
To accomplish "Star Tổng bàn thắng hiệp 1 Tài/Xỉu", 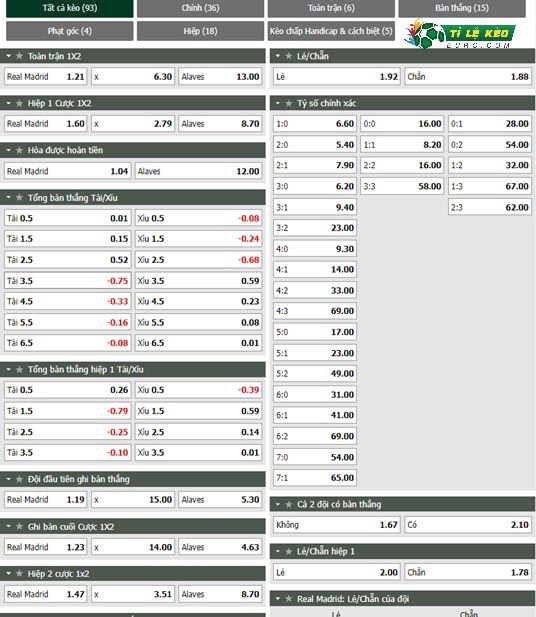I will click(19, 369).
